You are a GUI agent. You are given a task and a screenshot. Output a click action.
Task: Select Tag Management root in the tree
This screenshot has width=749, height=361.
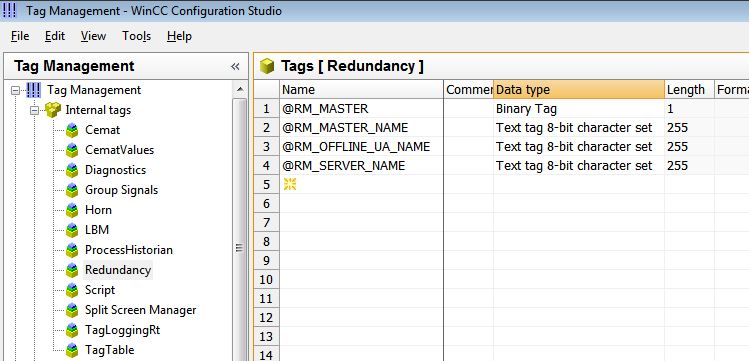[x=94, y=90]
